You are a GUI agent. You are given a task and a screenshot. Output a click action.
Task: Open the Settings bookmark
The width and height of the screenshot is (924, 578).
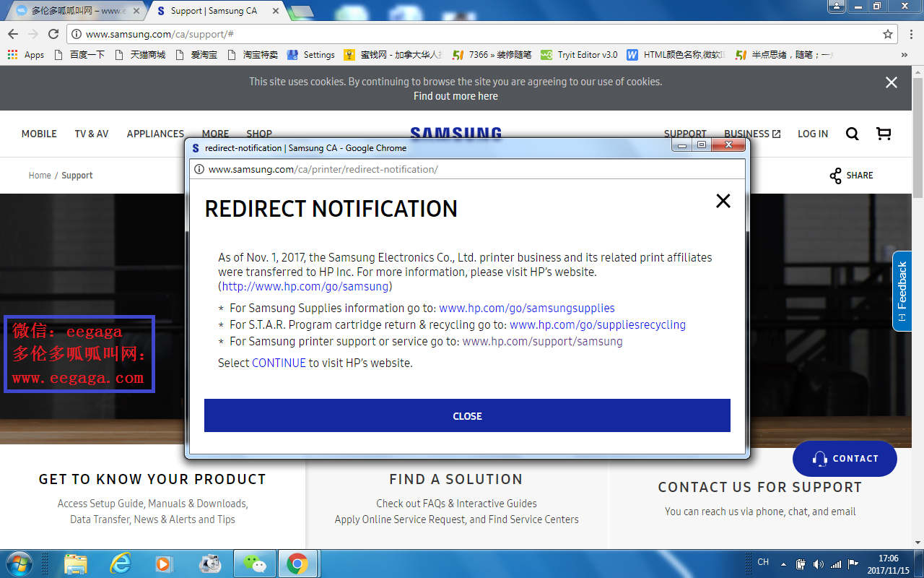pos(311,55)
